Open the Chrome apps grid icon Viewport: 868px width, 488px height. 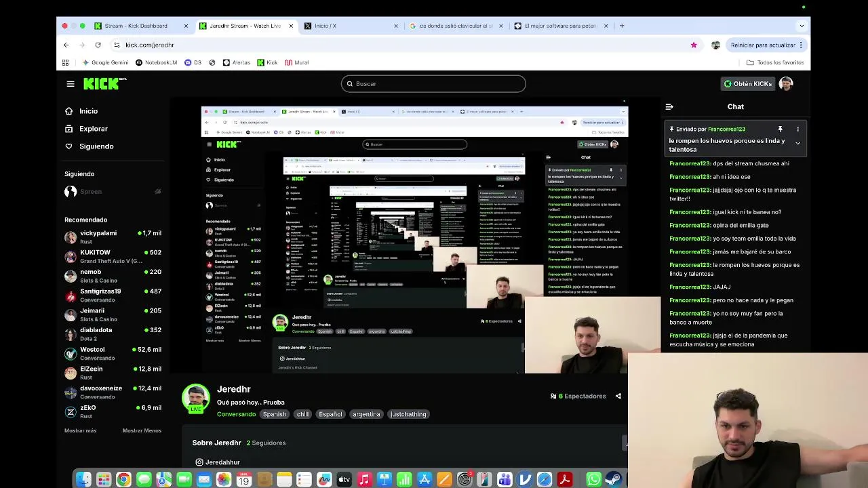[65, 62]
